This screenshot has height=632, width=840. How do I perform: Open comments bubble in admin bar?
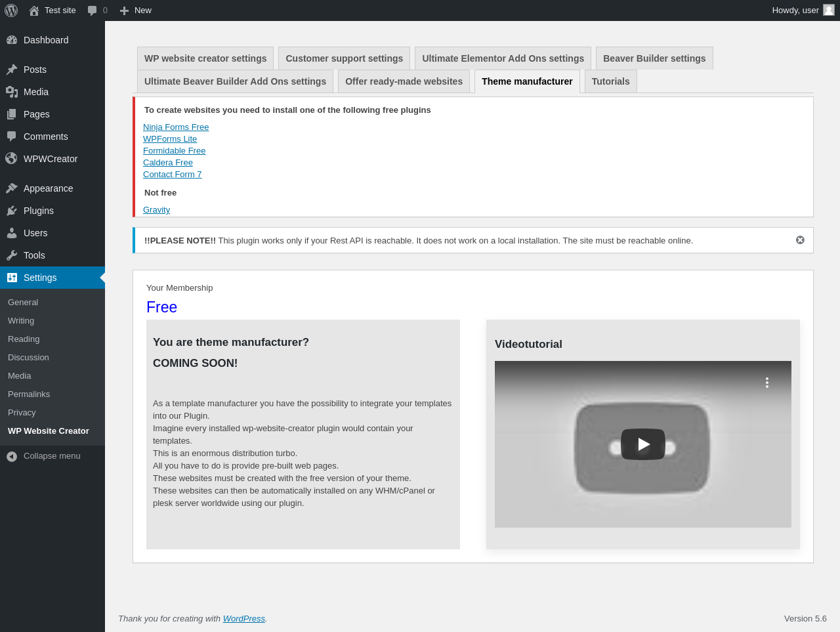93,11
